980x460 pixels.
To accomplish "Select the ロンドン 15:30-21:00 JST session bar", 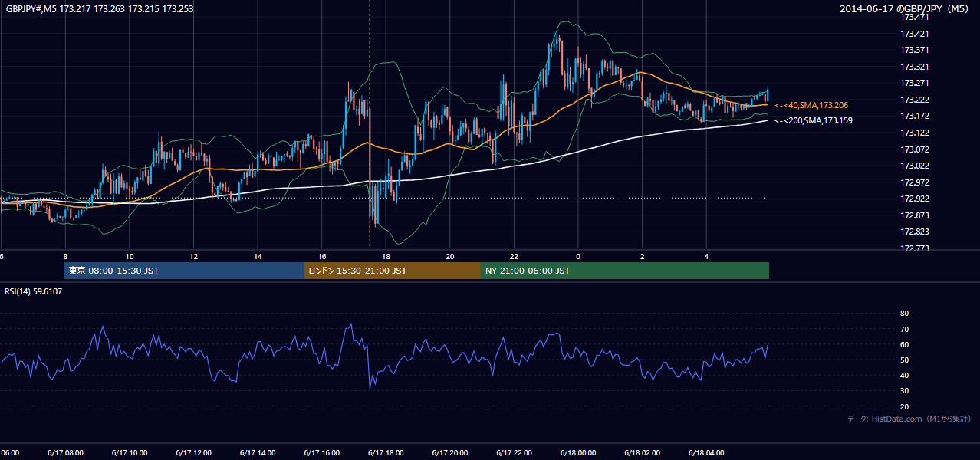I will coord(393,271).
